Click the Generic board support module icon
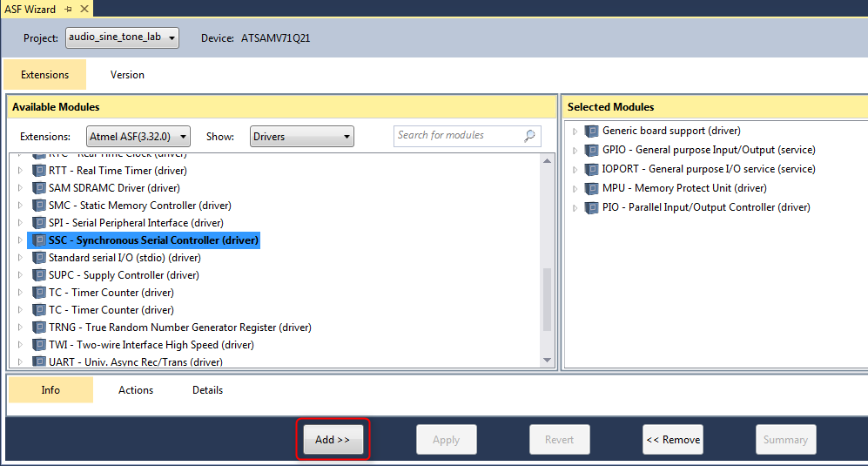This screenshot has height=466, width=868. [592, 131]
